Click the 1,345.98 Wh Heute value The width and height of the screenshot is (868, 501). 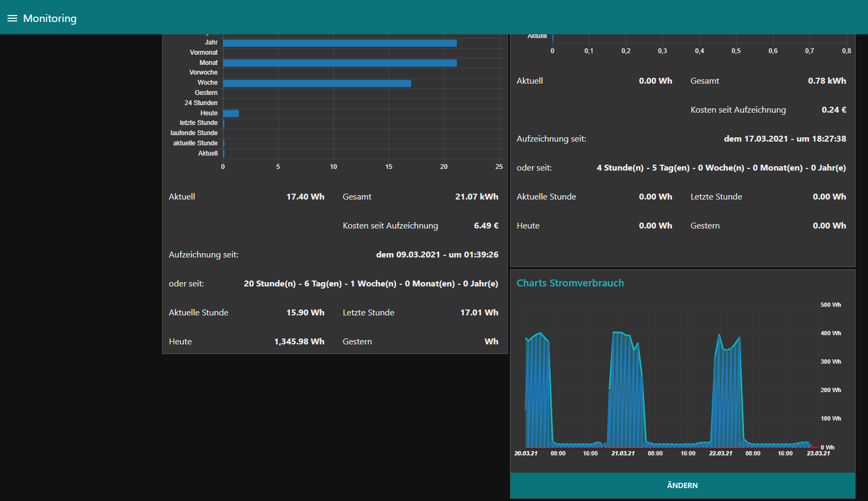(299, 342)
